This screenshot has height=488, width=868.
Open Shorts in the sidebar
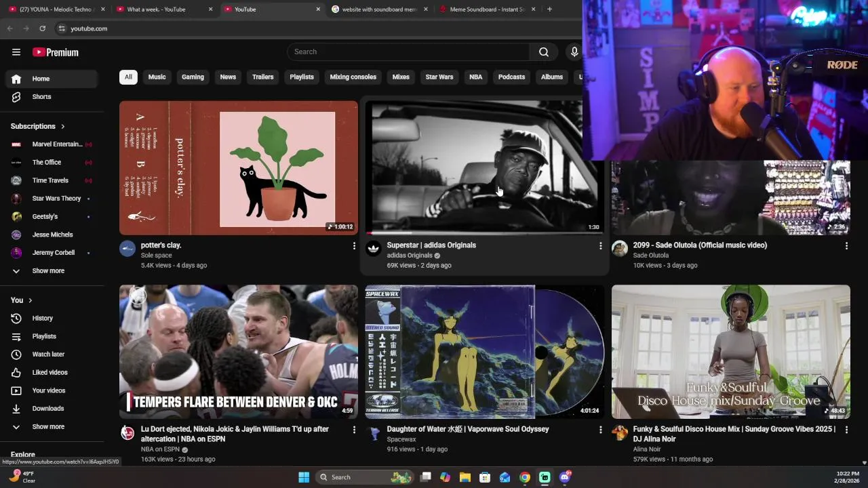pos(53,97)
